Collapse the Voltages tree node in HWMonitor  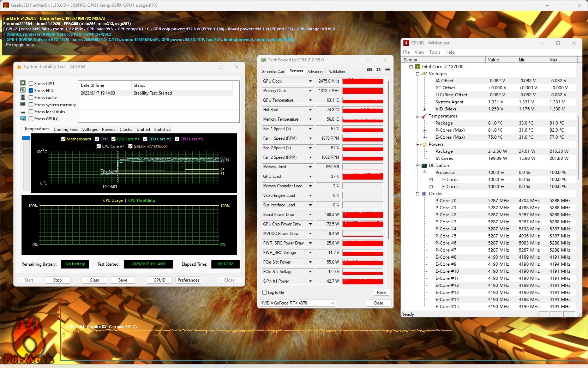[418, 74]
